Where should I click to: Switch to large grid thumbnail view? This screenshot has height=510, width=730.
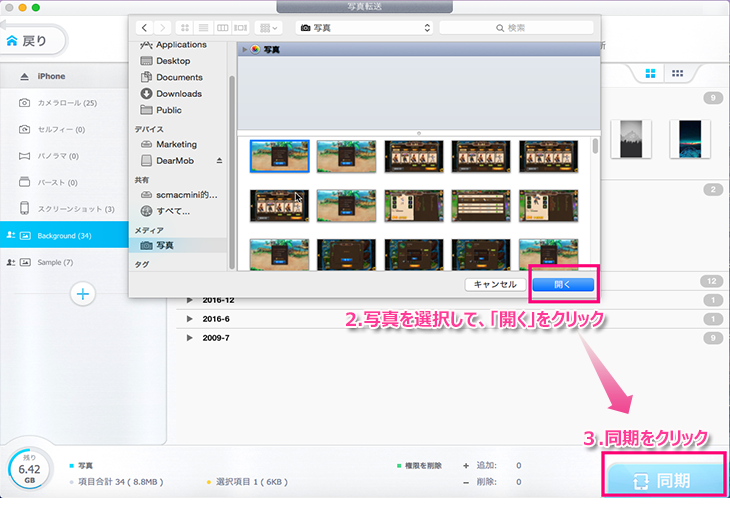[x=650, y=74]
